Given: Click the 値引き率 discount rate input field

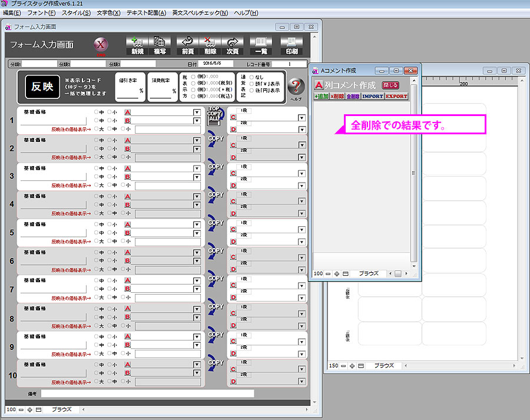Looking at the screenshot, I should [x=127, y=91].
